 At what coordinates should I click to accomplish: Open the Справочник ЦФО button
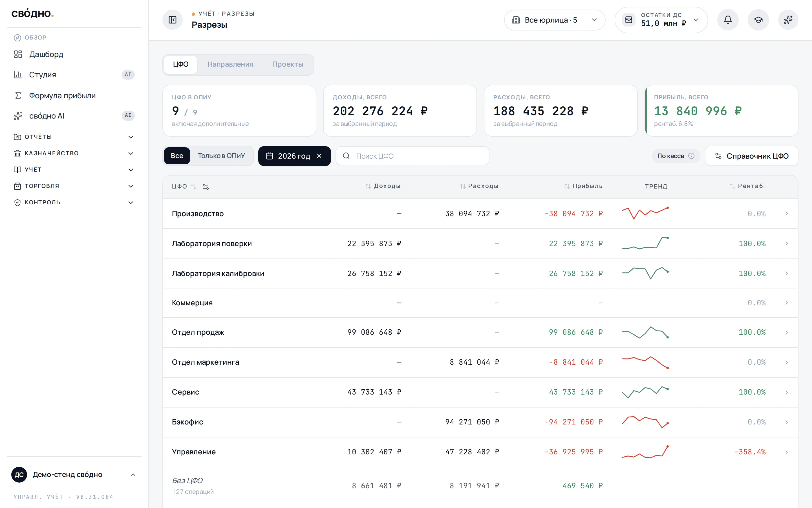[x=751, y=156]
